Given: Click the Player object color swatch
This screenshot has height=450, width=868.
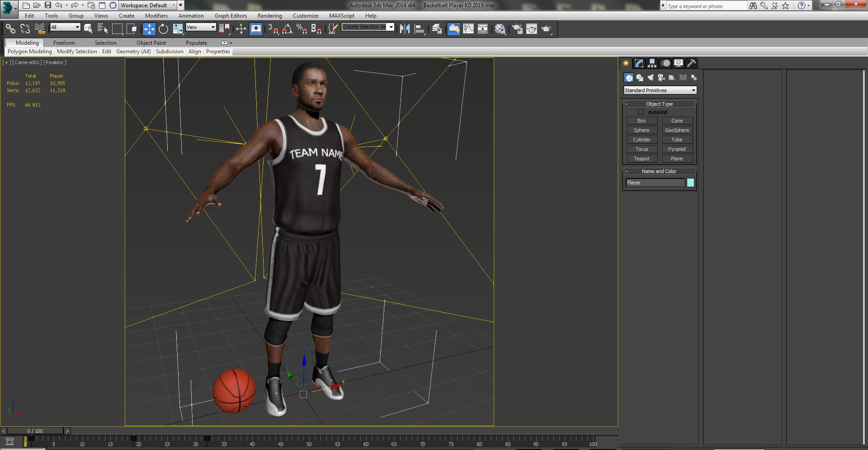Looking at the screenshot, I should click(x=690, y=183).
